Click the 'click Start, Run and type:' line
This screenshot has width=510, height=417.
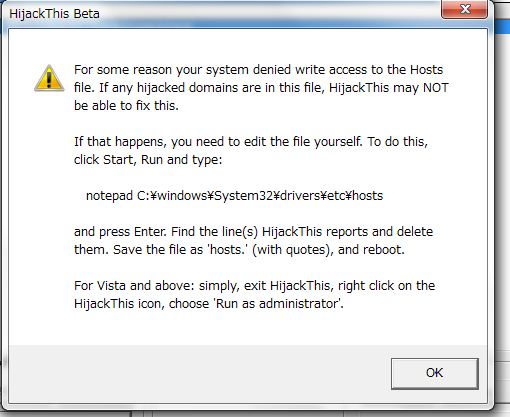click(x=148, y=160)
